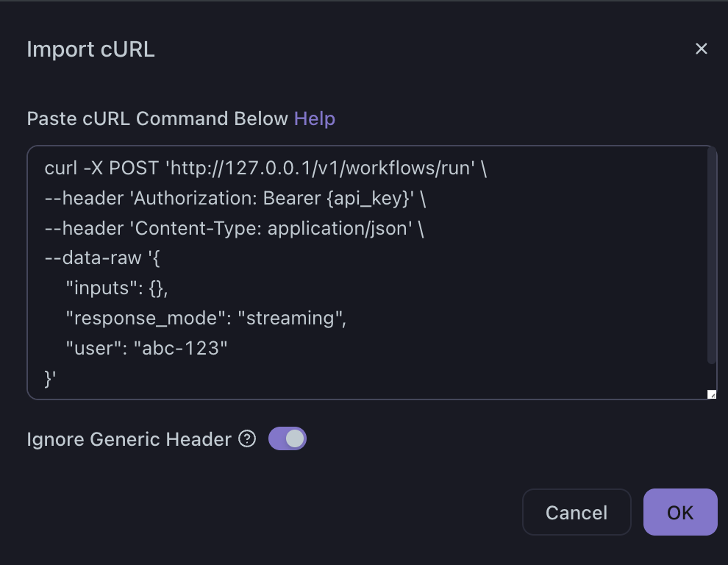
Task: Click the question mark icon beside Ignore Generic Header
Action: click(x=248, y=439)
